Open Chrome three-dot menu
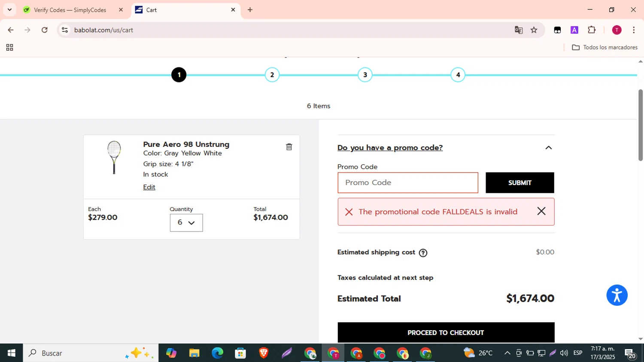This screenshot has width=644, height=362. [634, 30]
